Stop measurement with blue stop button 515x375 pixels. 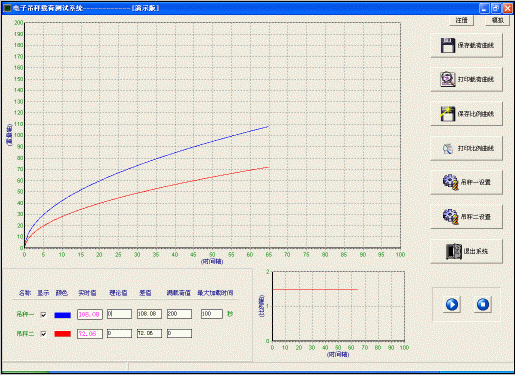click(483, 304)
